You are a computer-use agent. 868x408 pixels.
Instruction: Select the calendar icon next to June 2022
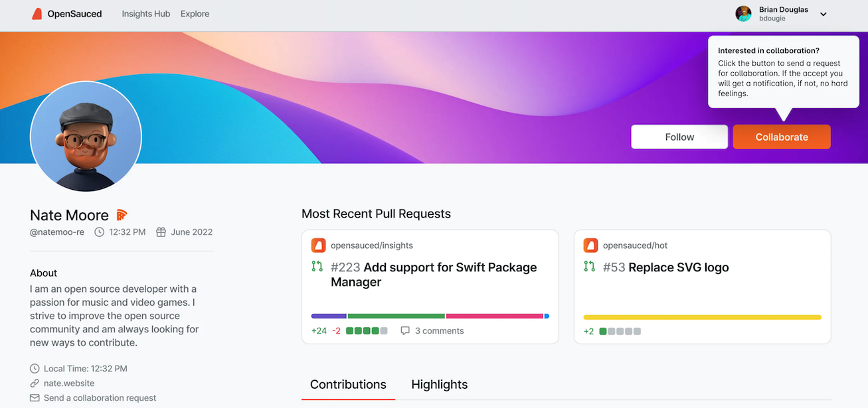point(161,232)
